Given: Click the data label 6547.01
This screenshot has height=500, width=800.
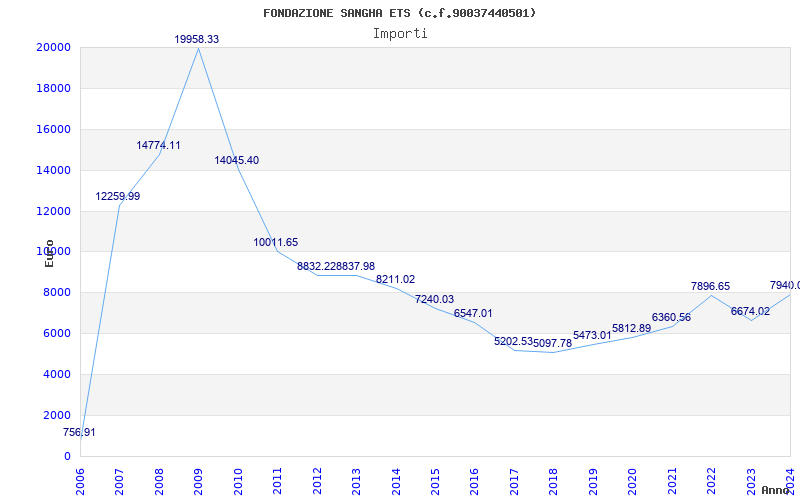Looking at the screenshot, I should (473, 313).
